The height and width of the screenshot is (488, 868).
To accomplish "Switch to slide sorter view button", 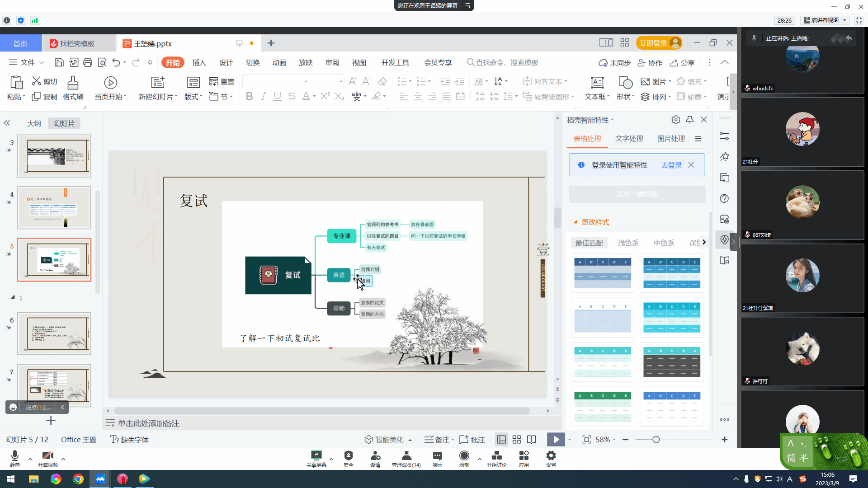I will coord(517,440).
